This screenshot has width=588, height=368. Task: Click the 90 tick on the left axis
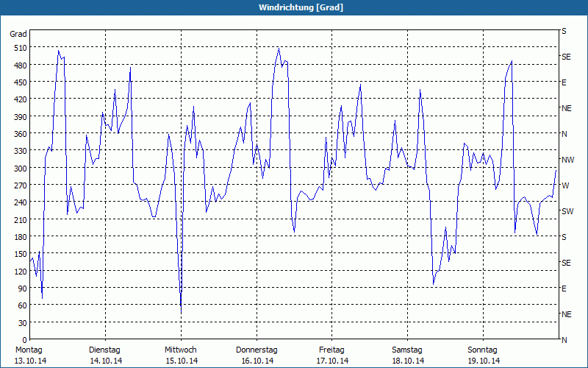pyautogui.click(x=21, y=289)
